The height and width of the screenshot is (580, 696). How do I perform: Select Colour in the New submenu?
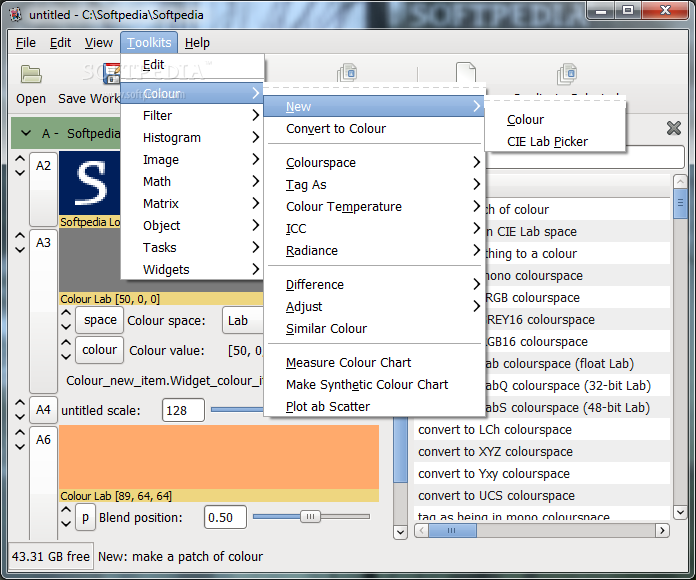(525, 120)
